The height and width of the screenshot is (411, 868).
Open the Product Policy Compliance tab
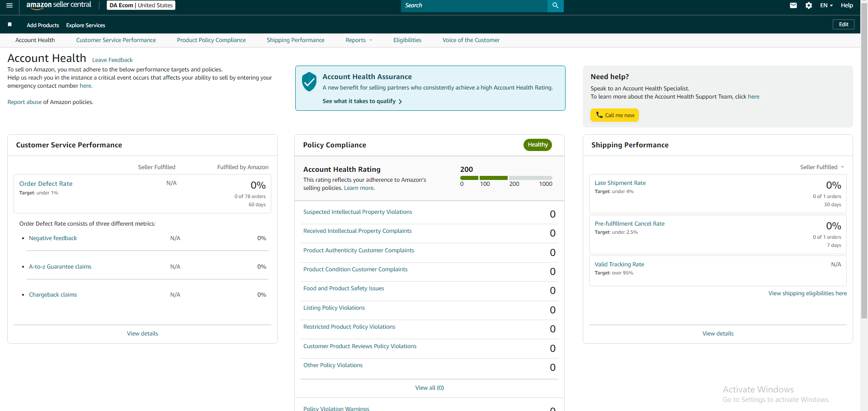(x=211, y=40)
